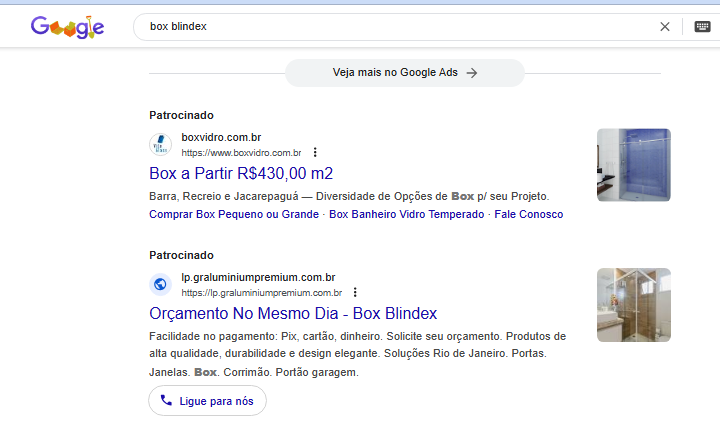Click the https://lp.graluminiumpremium.com.br URL text
This screenshot has width=720, height=432.
tap(262, 293)
